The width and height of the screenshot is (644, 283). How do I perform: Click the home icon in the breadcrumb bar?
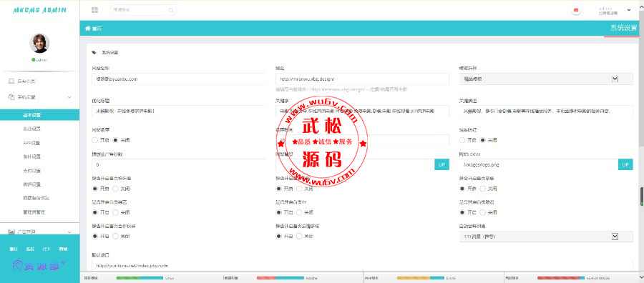coord(87,29)
